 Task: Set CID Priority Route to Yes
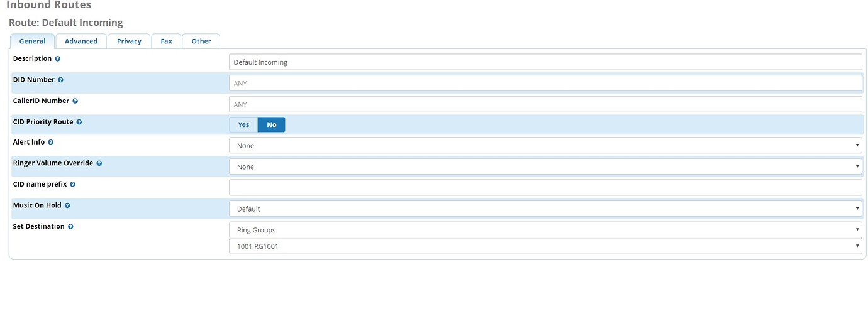point(243,125)
